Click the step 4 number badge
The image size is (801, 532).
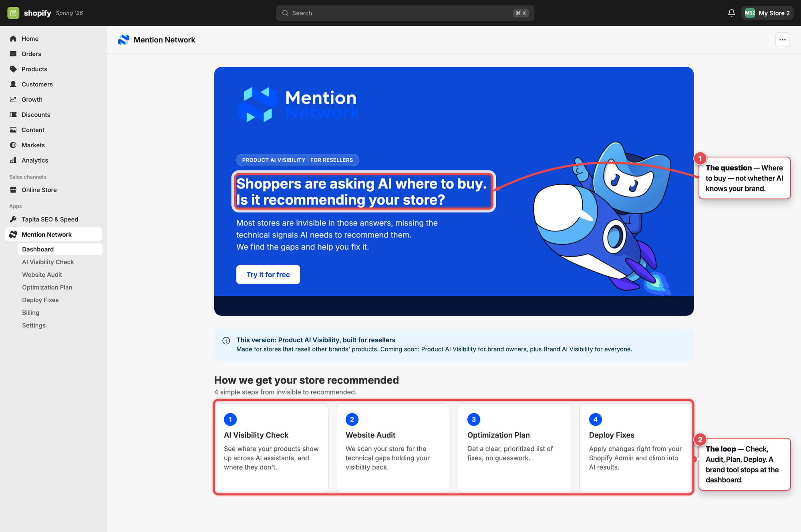[x=596, y=420]
